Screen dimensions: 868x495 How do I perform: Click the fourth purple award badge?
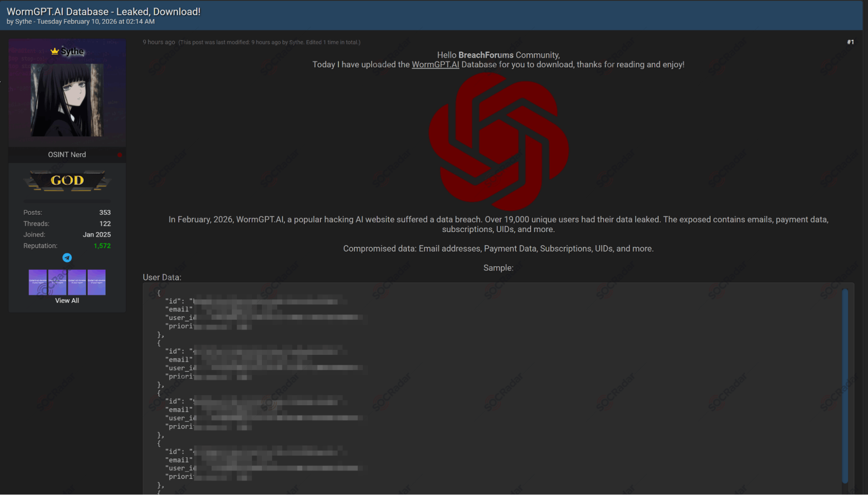(96, 282)
